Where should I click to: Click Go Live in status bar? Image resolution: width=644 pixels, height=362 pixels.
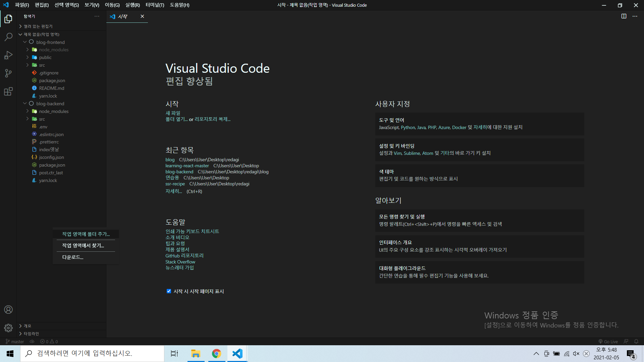(x=608, y=342)
